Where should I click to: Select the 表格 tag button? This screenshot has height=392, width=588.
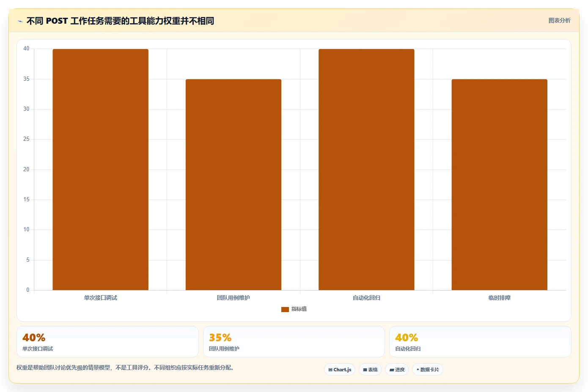tap(370, 370)
